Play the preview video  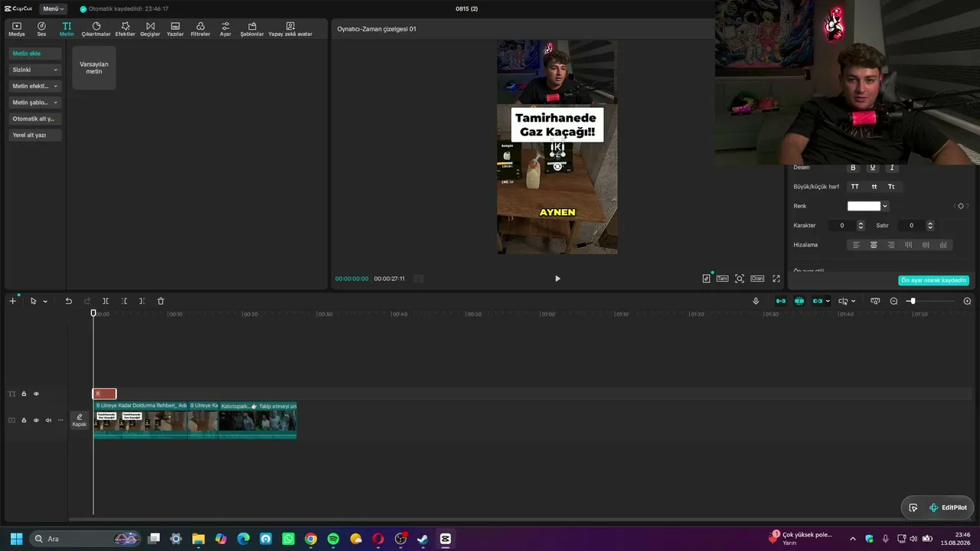coord(557,279)
